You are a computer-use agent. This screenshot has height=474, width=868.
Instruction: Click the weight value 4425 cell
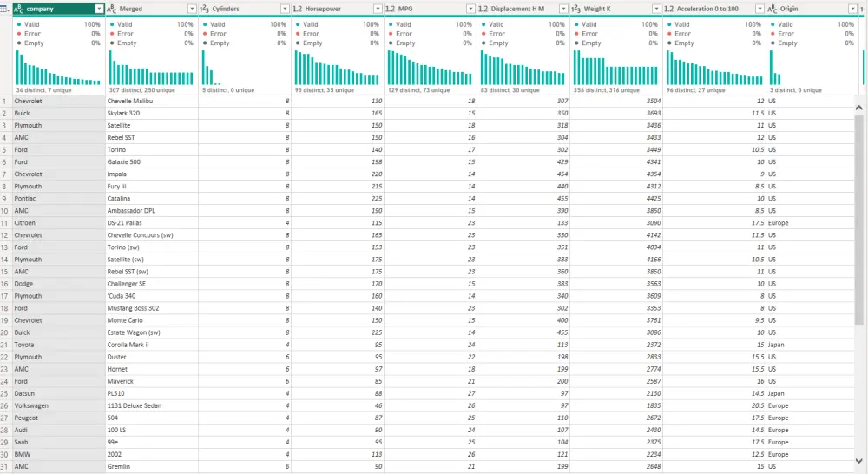[x=616, y=198]
